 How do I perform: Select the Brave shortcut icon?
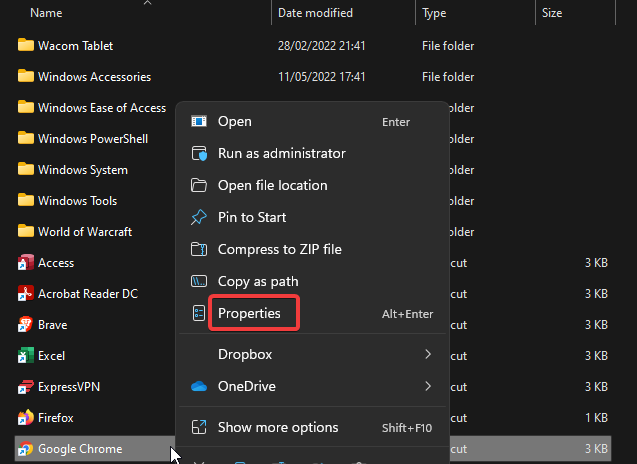[x=26, y=325]
